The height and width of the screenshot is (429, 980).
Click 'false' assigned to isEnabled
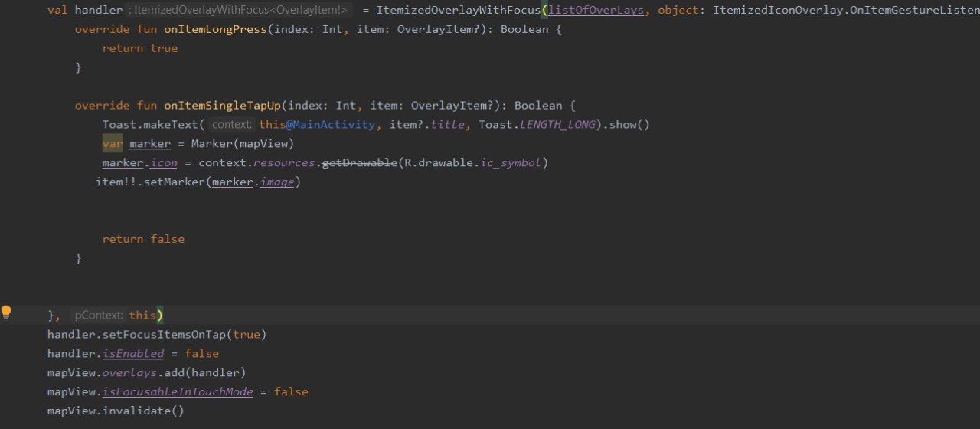(201, 354)
